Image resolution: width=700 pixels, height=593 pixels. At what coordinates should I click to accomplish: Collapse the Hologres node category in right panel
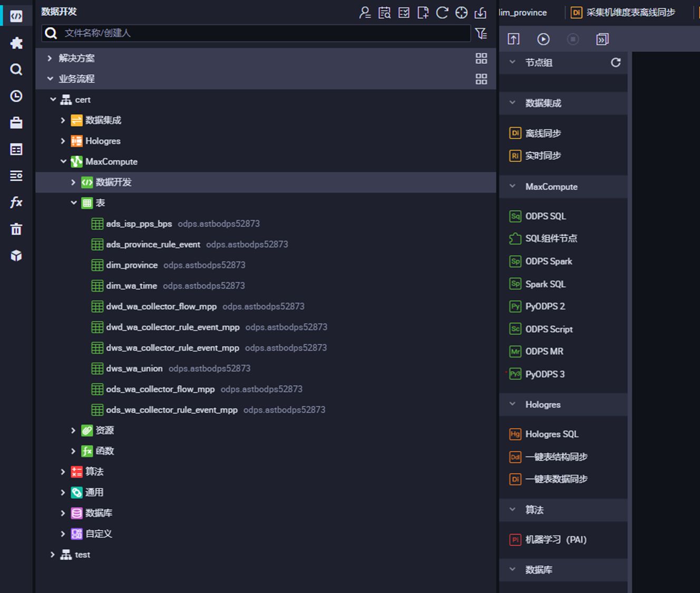512,404
